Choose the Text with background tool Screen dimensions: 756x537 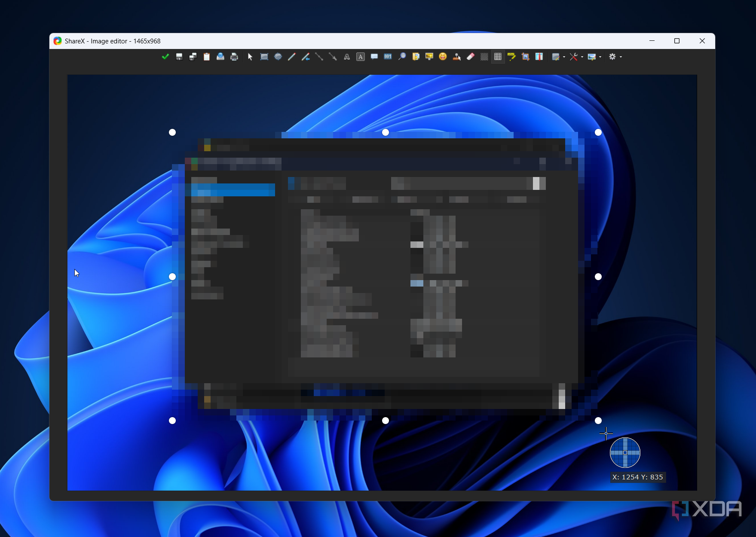(x=361, y=57)
